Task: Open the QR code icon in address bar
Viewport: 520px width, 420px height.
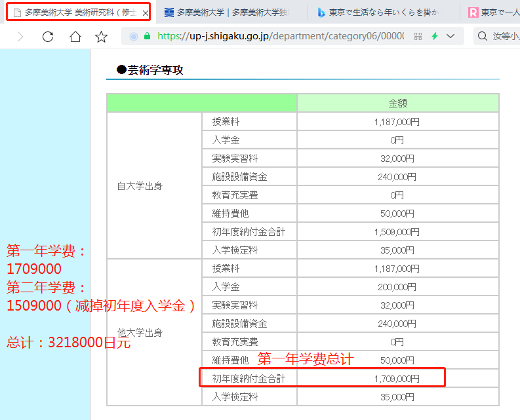Action: (418, 37)
